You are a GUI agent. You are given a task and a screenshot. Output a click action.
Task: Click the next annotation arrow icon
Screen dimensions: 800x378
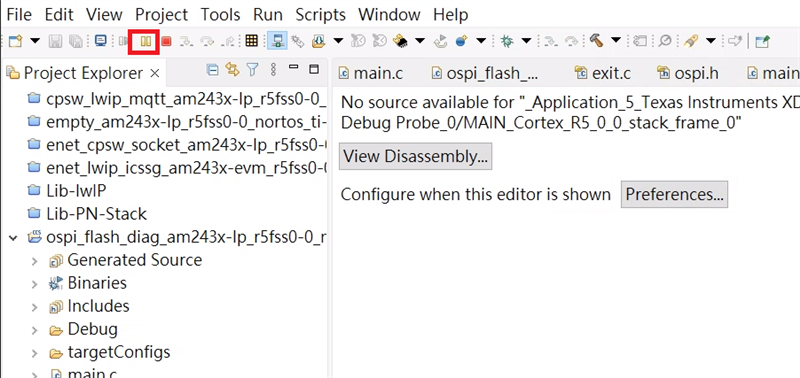coord(734,41)
